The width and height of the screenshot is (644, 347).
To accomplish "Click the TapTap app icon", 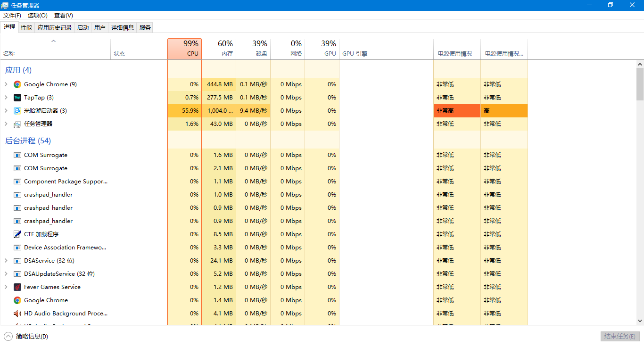I will (17, 98).
